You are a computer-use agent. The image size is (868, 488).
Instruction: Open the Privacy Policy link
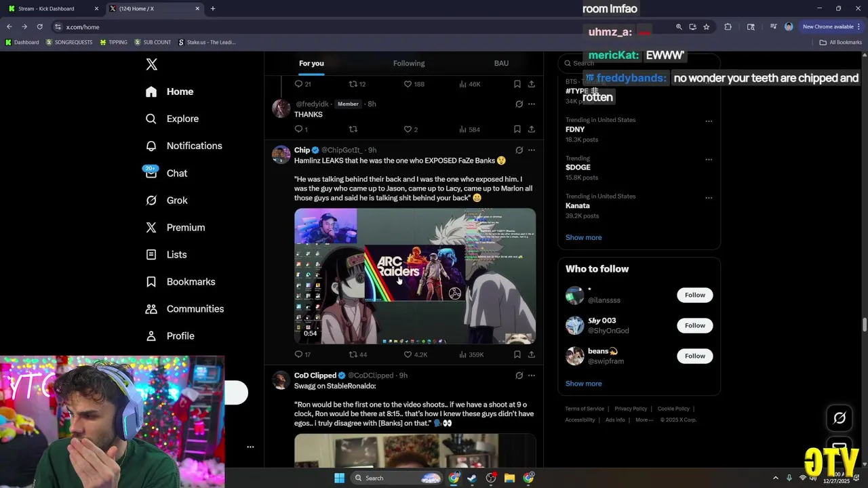(631, 409)
